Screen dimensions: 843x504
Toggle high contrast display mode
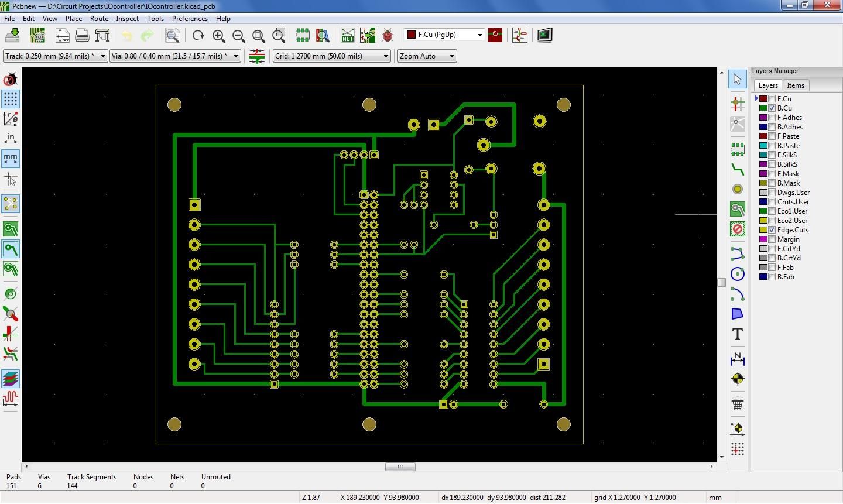pos(10,378)
